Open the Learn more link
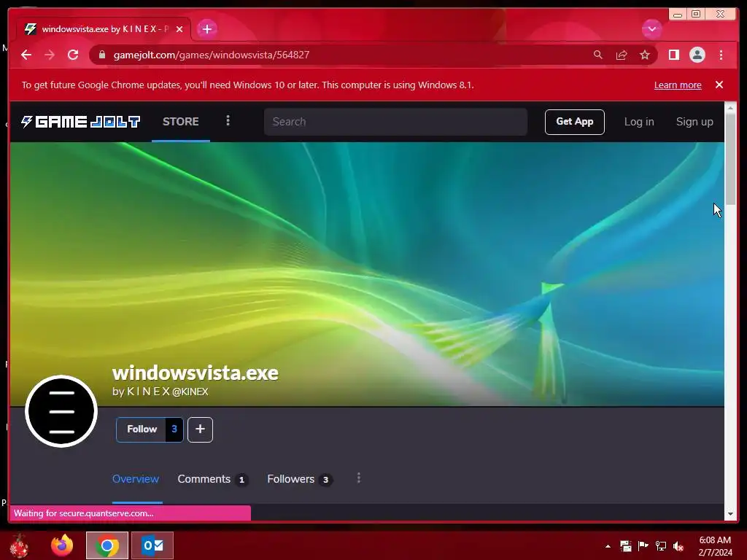This screenshot has width=747, height=560. click(x=678, y=85)
